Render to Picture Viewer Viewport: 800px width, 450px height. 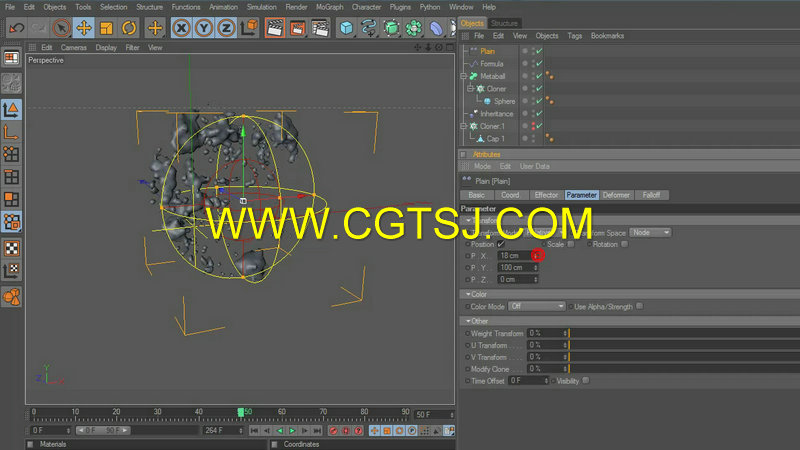pos(297,28)
